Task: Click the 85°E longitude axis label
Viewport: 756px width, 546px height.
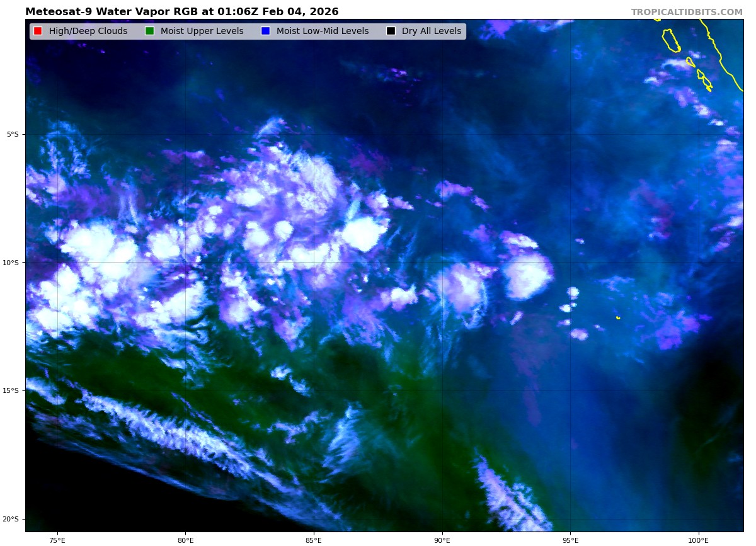Action: (314, 540)
